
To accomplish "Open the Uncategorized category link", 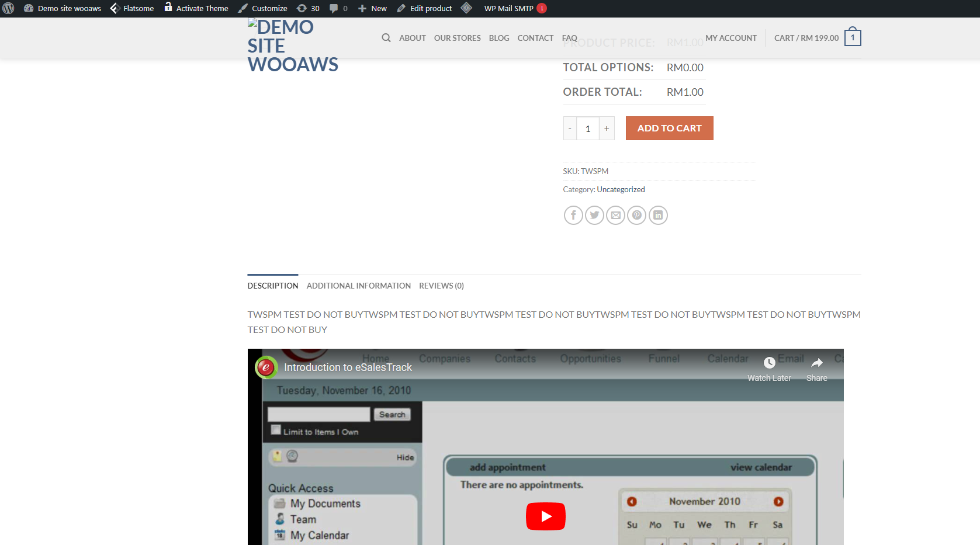I will [x=621, y=189].
